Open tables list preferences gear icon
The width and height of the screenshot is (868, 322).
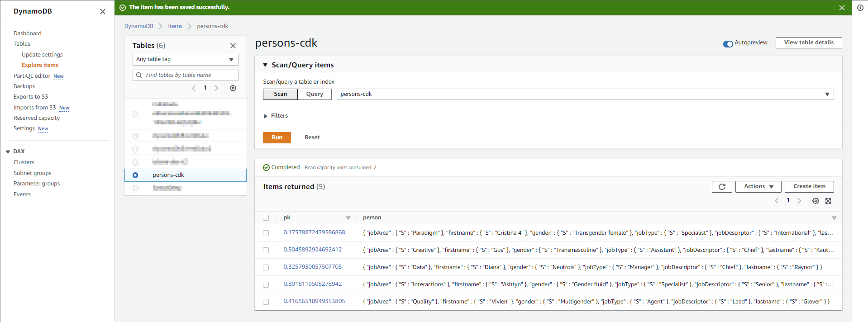233,88
